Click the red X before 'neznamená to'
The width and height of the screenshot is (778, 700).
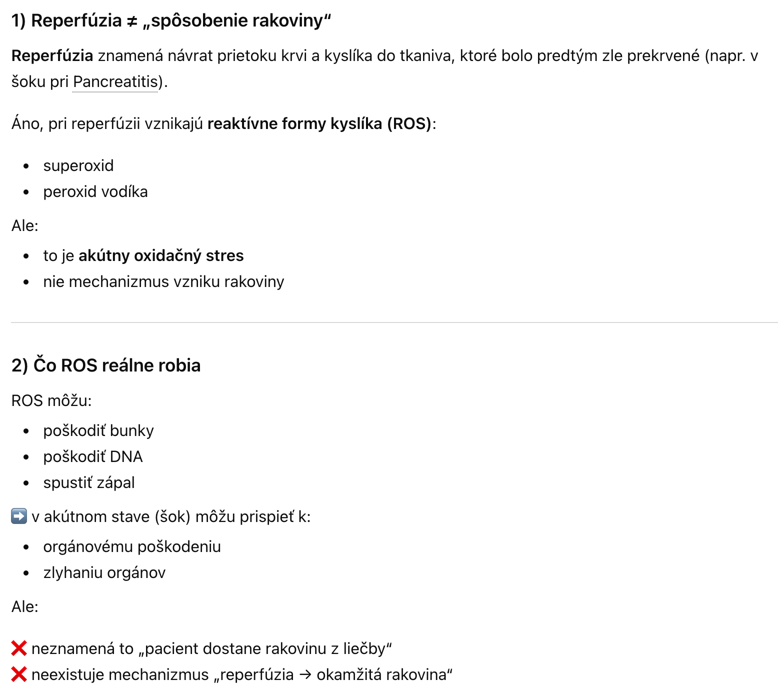(x=19, y=648)
